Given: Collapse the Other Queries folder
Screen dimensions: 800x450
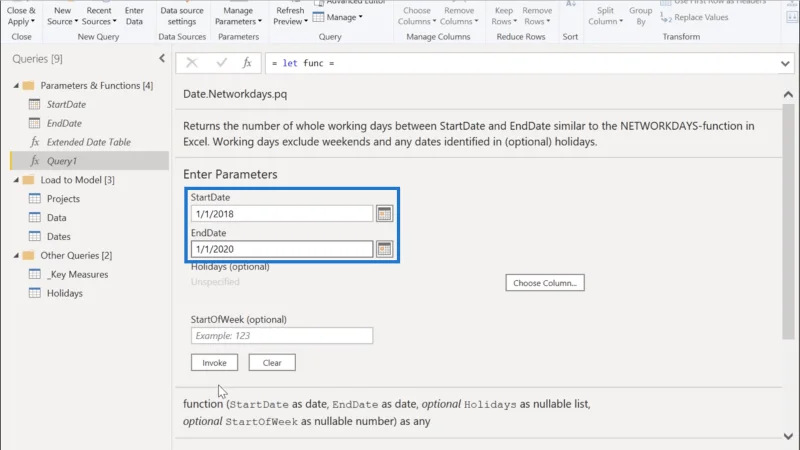Looking at the screenshot, I should (16, 255).
